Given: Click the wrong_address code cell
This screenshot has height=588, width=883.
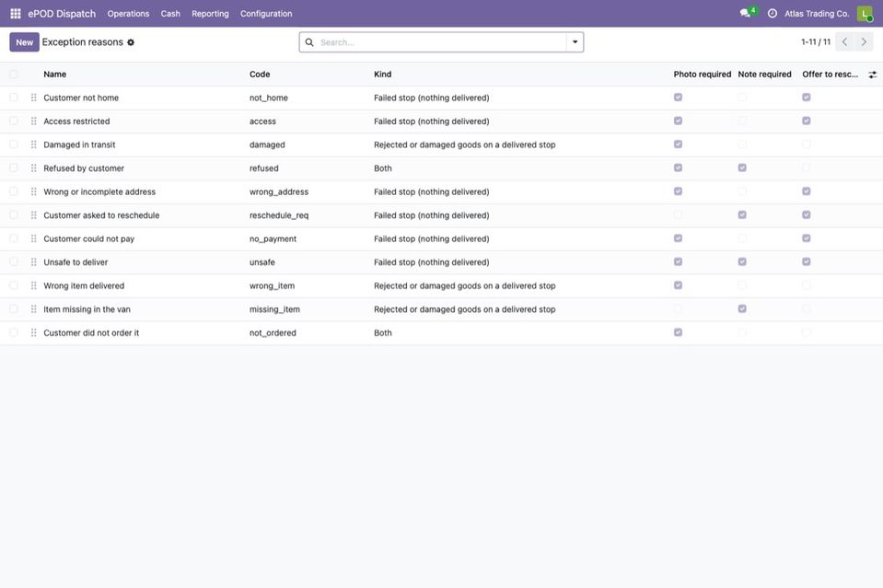Looking at the screenshot, I should tap(279, 192).
